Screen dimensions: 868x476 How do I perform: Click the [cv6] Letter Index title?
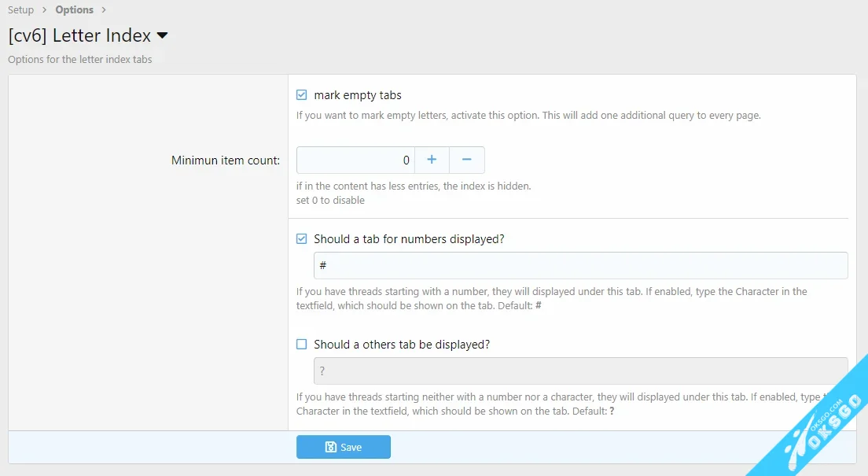click(x=79, y=36)
